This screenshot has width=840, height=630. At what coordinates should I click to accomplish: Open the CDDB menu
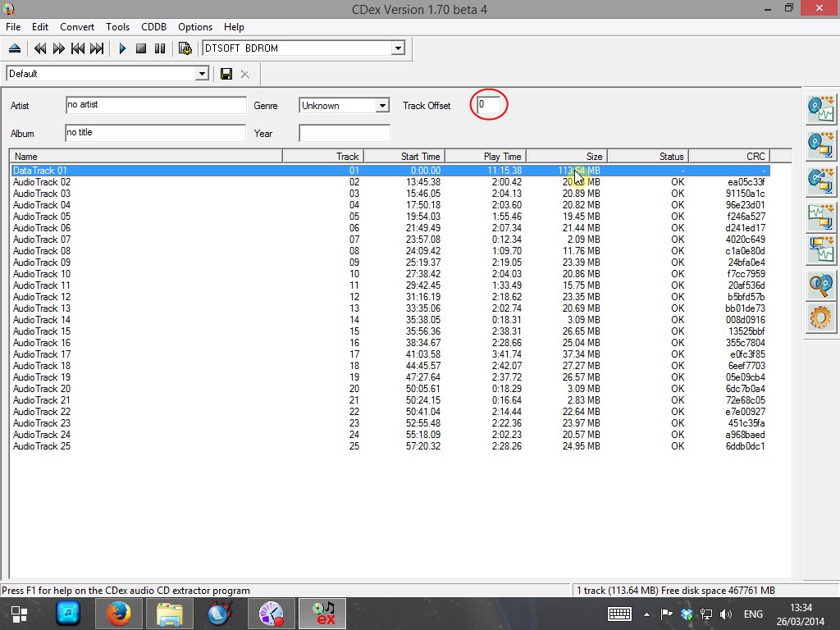(153, 26)
